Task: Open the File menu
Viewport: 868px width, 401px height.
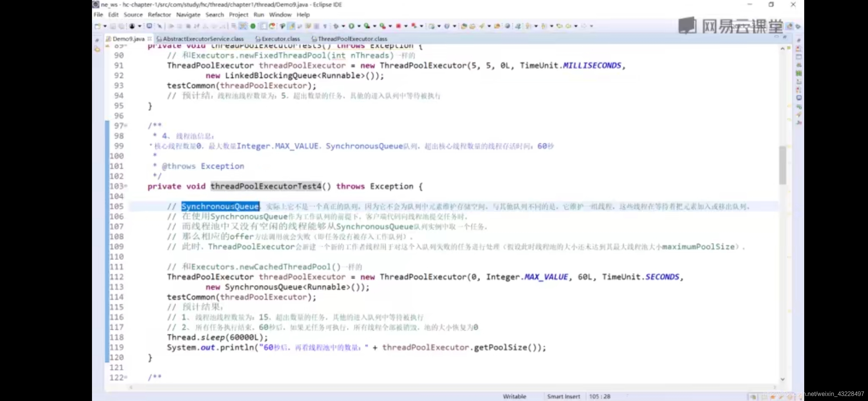Action: click(x=98, y=14)
